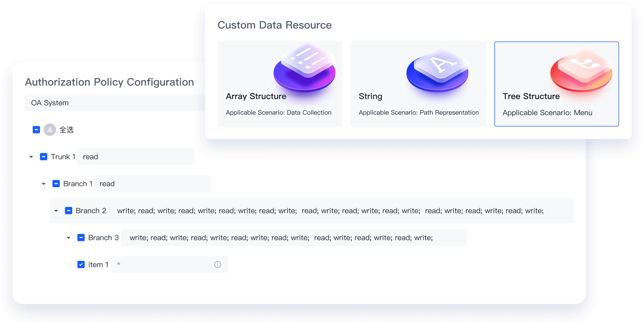Collapse the Branch 2 tree arrow
The height and width of the screenshot is (325, 644).
pos(56,211)
